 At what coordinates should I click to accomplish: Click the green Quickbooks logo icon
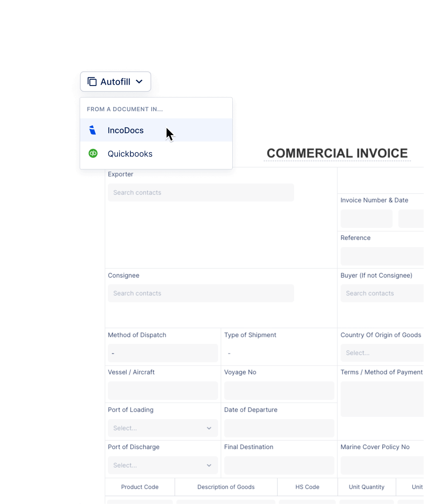93,153
